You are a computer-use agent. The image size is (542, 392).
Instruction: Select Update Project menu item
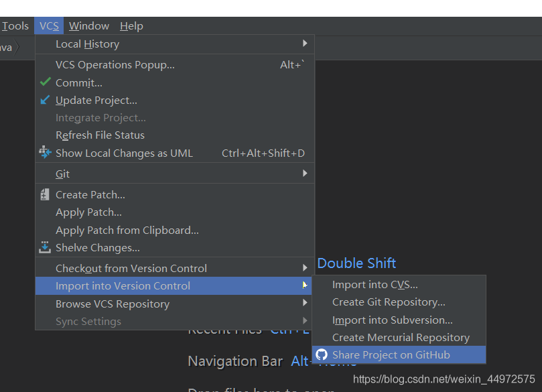175,101
